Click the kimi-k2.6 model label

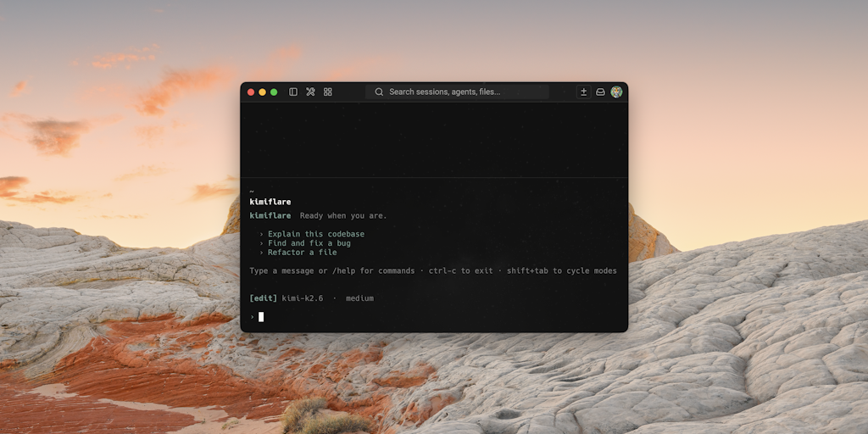pos(303,298)
